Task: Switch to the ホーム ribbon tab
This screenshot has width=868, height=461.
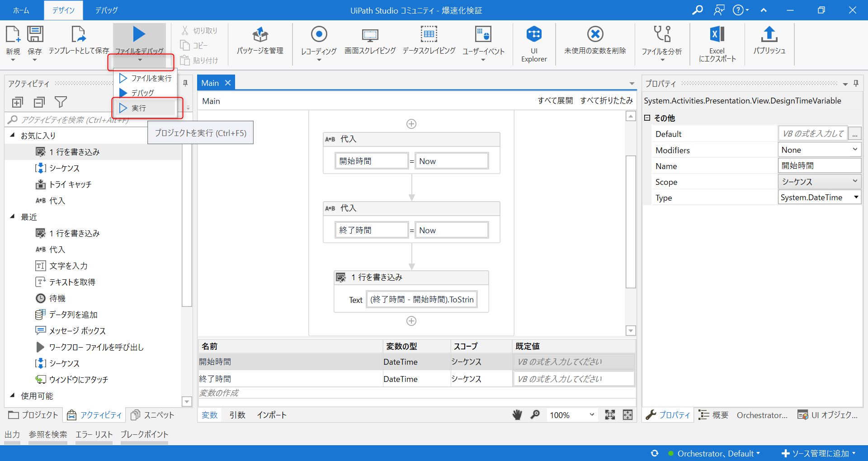Action: 21,10
